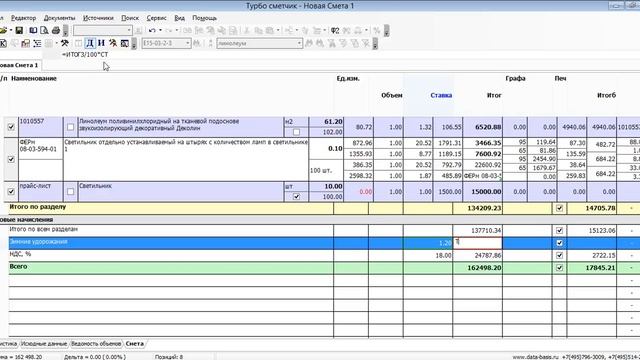Tick the checkbox beside Светильник name
Viewport: 640px width, 360px height.
click(70, 191)
